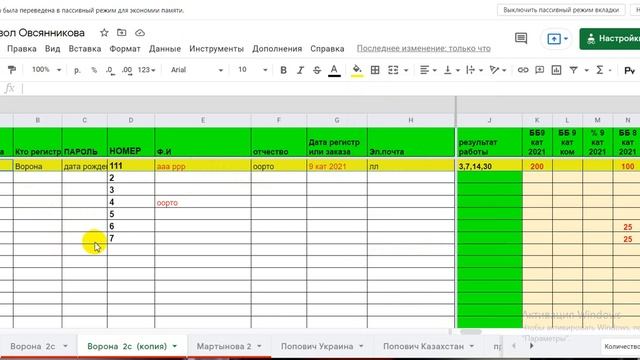
Task: Open vertical align options
Action: click(x=451, y=70)
